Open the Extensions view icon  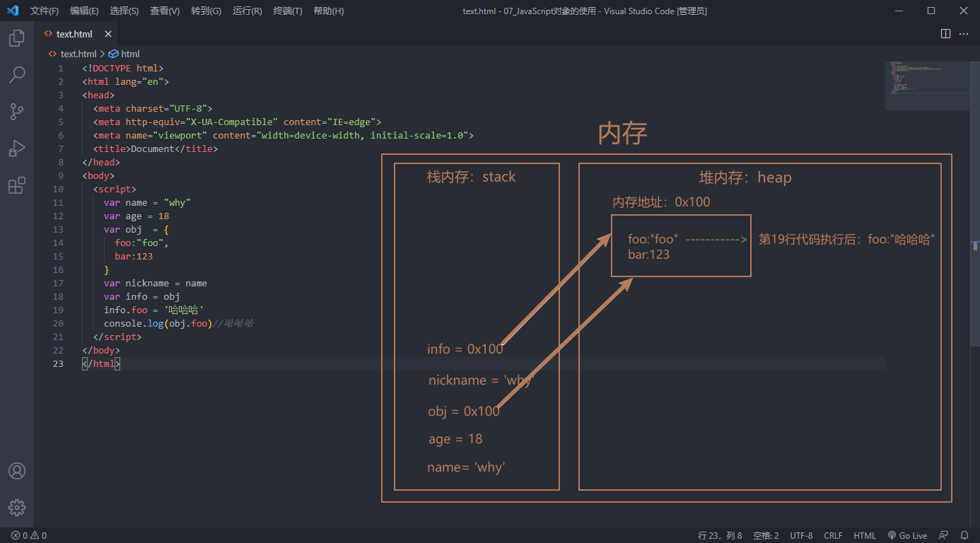click(17, 185)
